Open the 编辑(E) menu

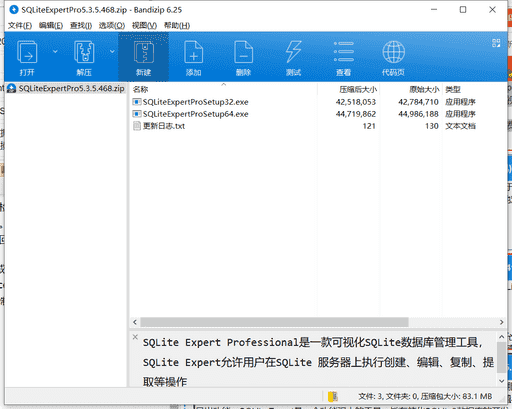click(x=51, y=25)
